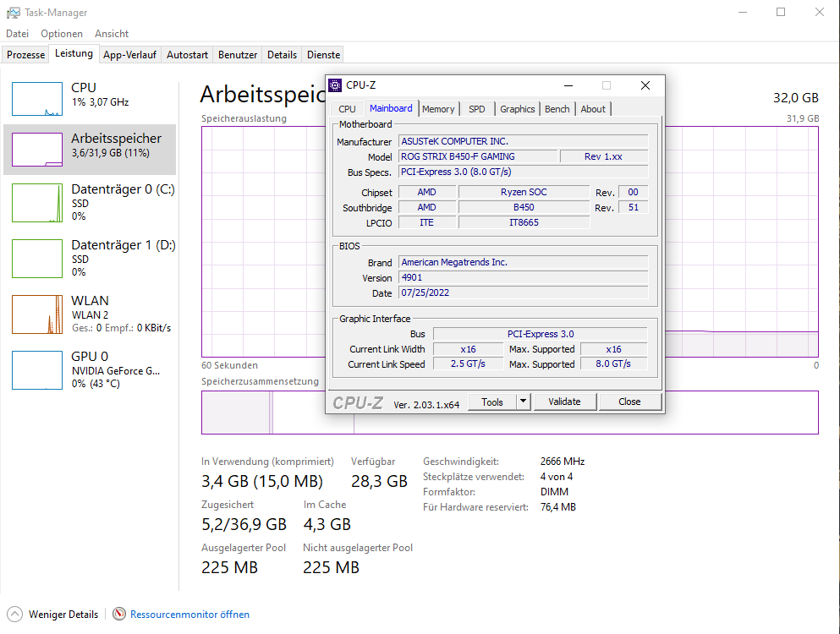Click the Weniger Details collapse arrow icon

click(x=15, y=614)
